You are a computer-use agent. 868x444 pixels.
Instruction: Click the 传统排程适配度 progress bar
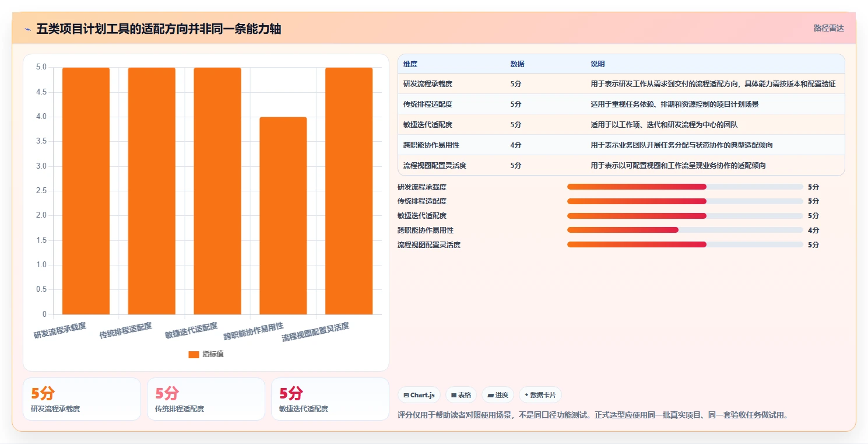[685, 201]
